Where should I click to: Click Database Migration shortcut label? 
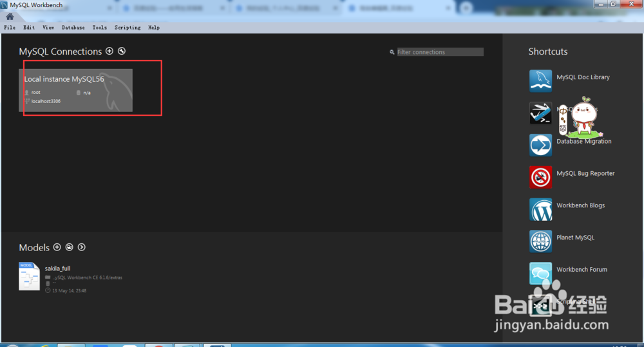583,141
